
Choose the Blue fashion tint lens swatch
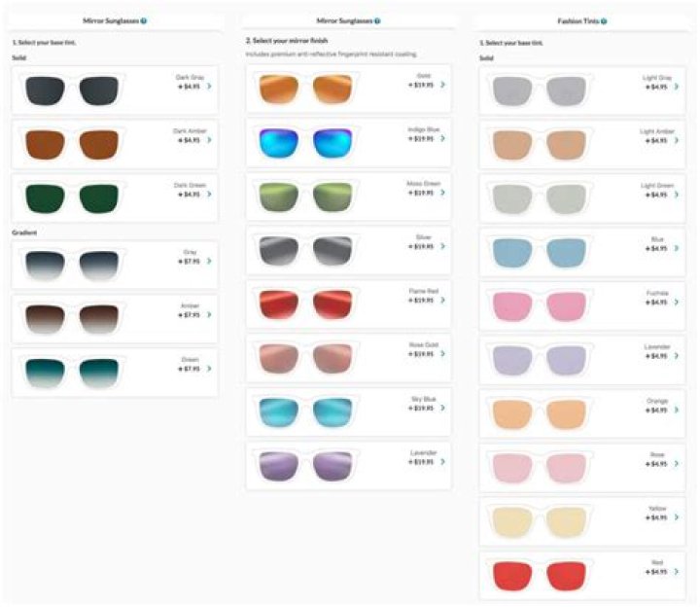tap(540, 252)
